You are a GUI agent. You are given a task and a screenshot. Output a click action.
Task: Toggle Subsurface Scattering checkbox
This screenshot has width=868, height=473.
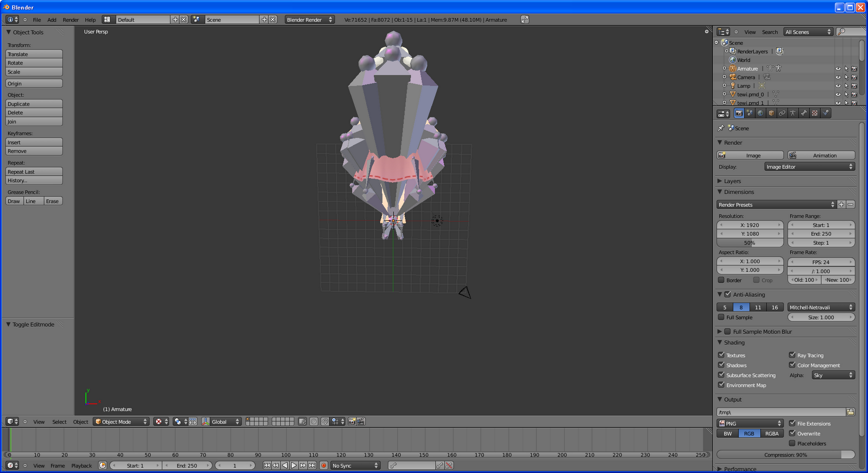pos(721,375)
